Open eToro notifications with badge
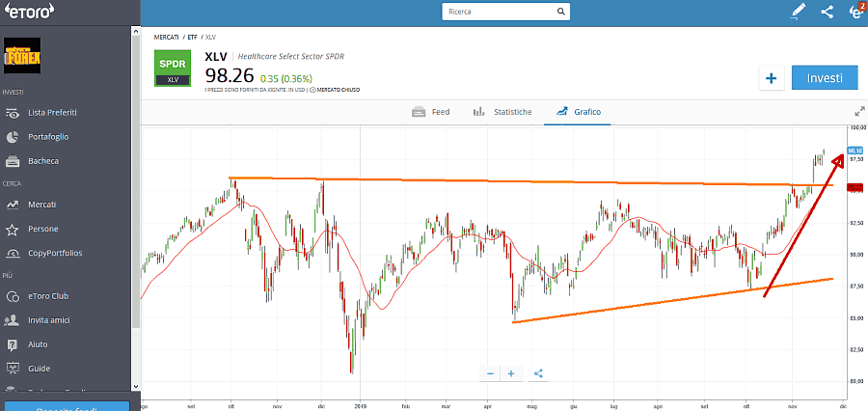This screenshot has height=411, width=868. [x=855, y=12]
